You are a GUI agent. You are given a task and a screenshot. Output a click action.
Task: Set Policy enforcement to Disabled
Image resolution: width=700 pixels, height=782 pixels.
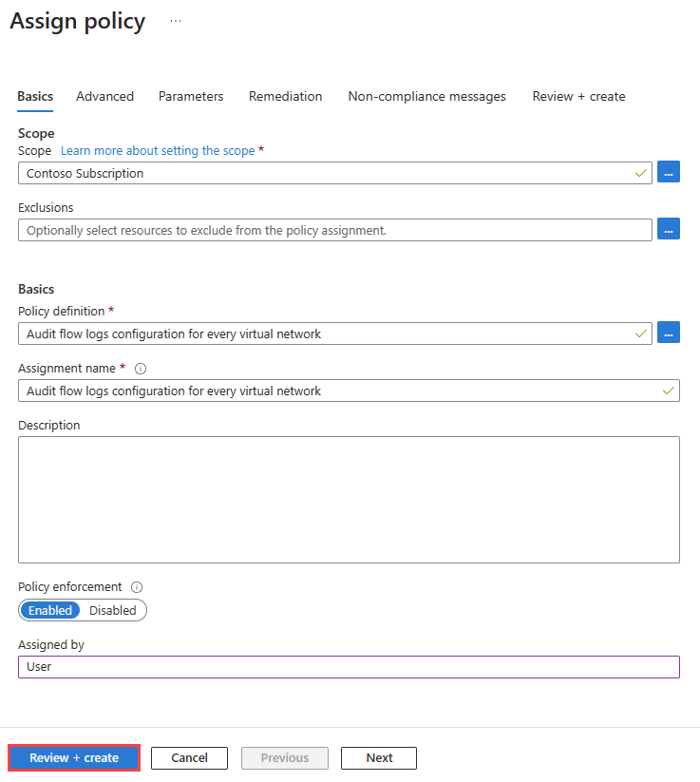[113, 610]
